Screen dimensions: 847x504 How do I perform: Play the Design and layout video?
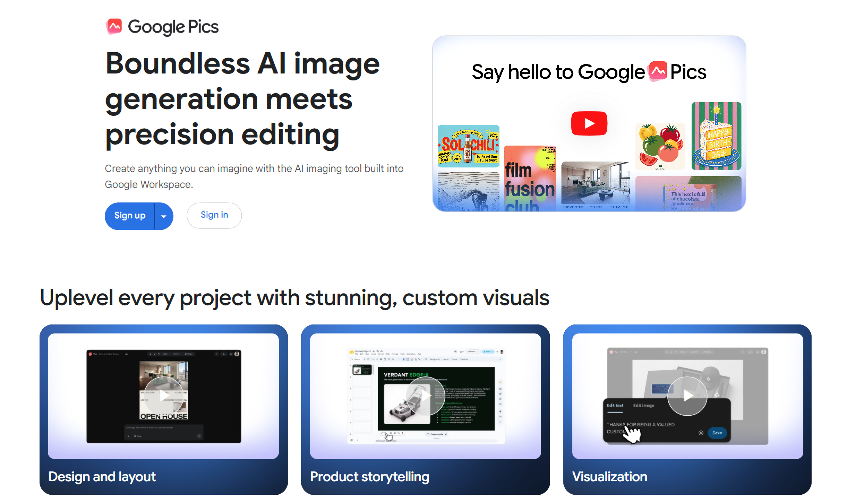click(164, 396)
